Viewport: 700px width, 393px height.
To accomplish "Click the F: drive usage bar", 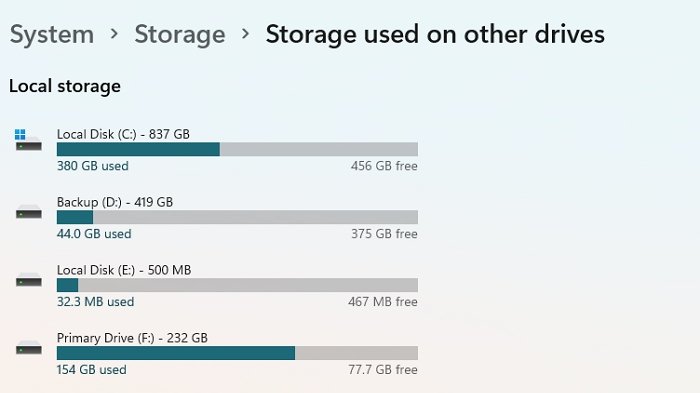I will [237, 353].
